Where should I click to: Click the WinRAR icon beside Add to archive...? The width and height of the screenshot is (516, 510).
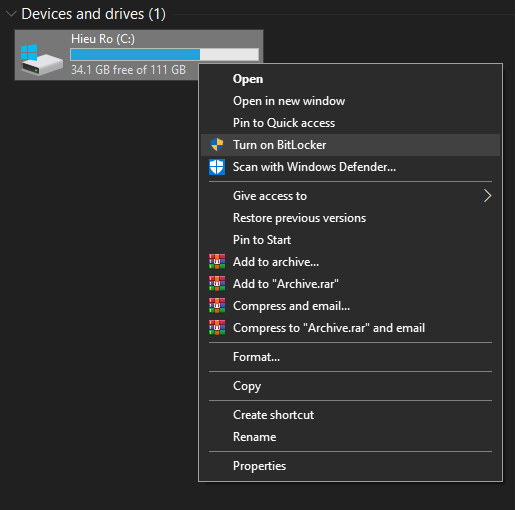pos(217,262)
